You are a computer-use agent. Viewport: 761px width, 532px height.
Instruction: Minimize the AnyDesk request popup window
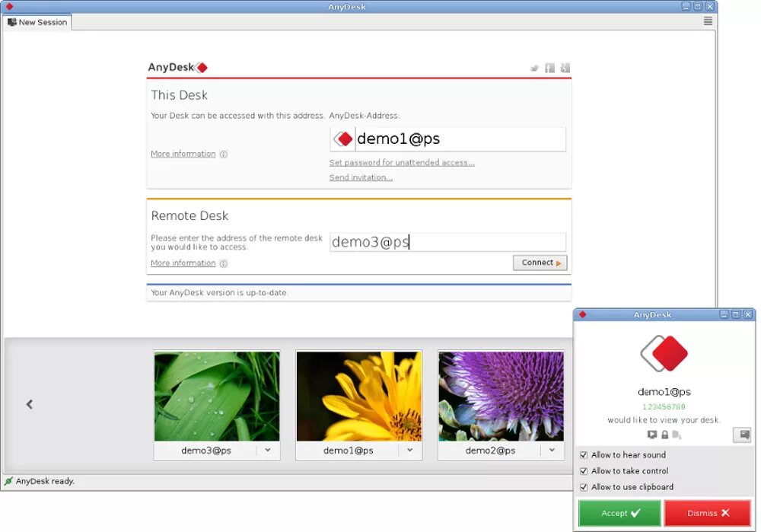[724, 314]
